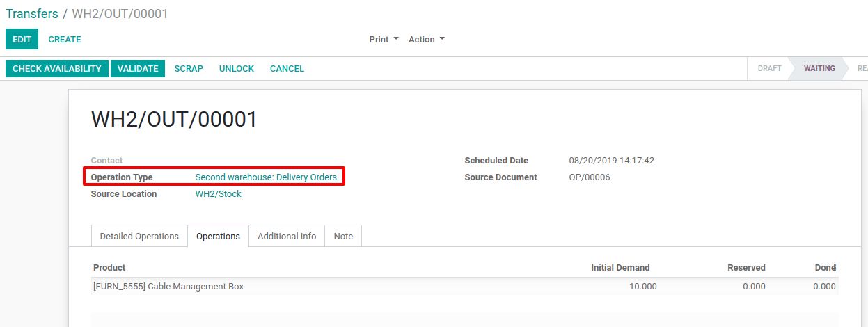Unlock the transfer with UNLOCK
The image size is (868, 327).
237,69
